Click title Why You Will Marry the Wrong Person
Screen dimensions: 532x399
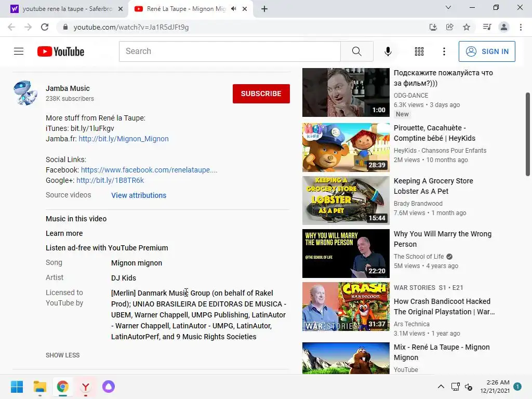(443, 239)
